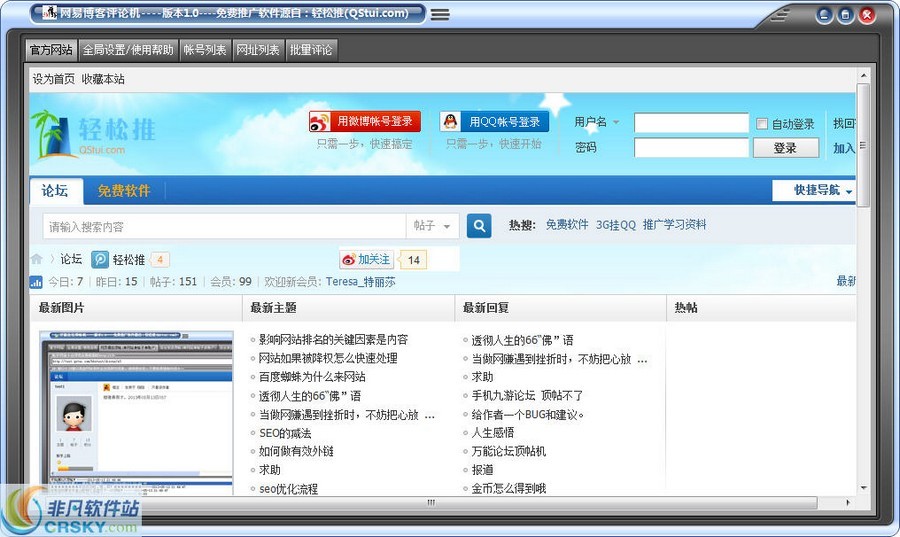This screenshot has width=900, height=537.
Task: Open topic 影响网站排名的关键因素是内容
Action: (333, 340)
